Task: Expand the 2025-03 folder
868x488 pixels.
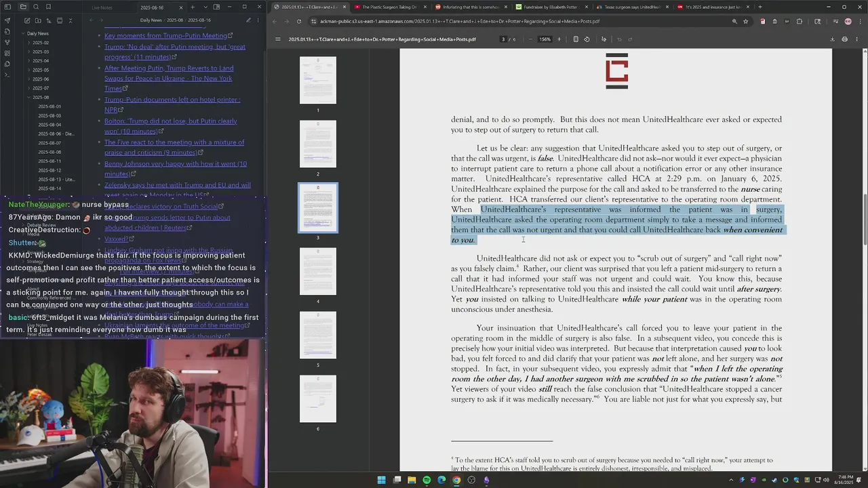Action: point(28,52)
